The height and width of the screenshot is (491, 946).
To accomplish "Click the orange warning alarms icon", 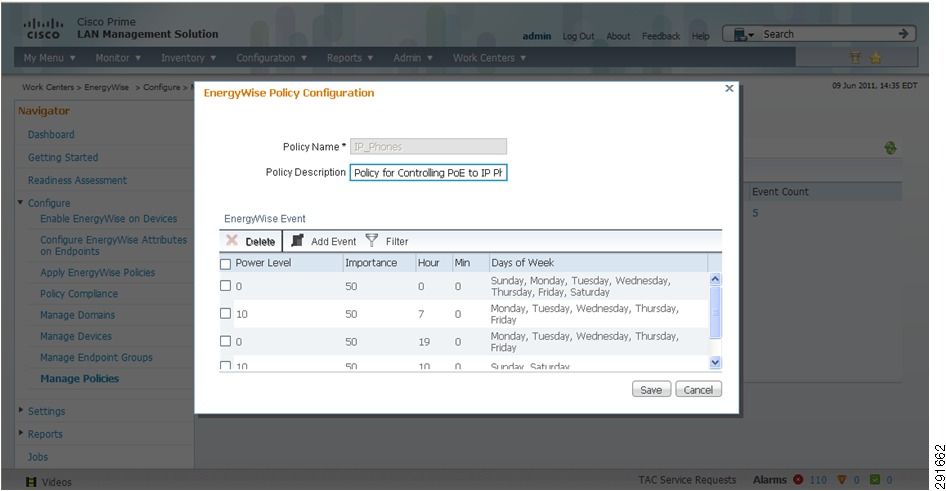I will (842, 480).
